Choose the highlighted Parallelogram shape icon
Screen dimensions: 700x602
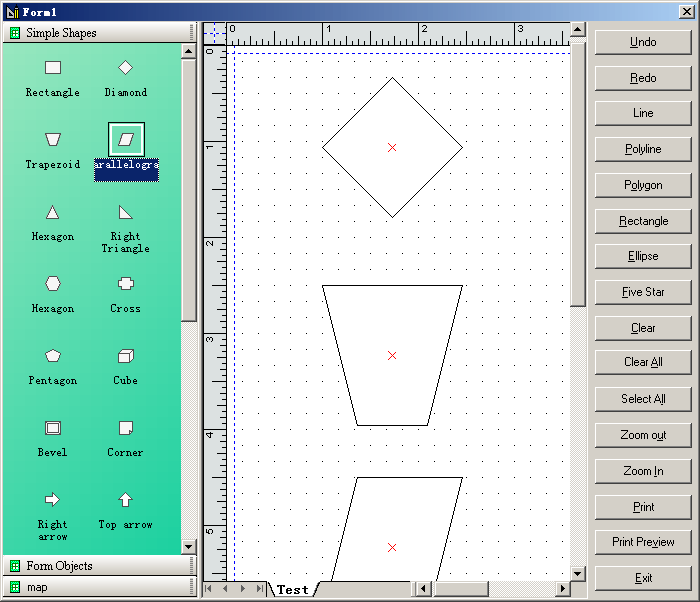pyautogui.click(x=126, y=140)
